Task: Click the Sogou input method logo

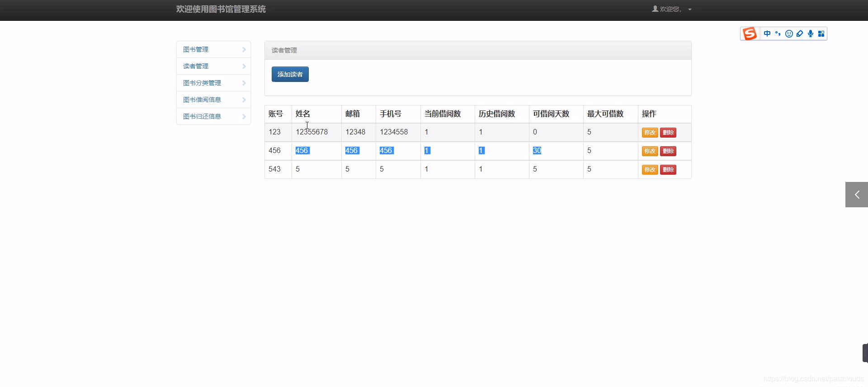Action: pos(750,33)
